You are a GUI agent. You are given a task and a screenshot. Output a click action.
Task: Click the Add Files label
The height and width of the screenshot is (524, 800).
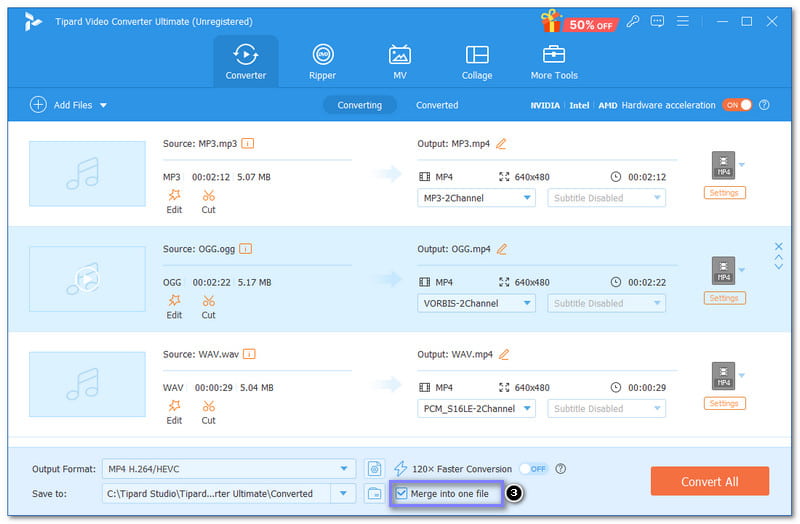point(73,105)
